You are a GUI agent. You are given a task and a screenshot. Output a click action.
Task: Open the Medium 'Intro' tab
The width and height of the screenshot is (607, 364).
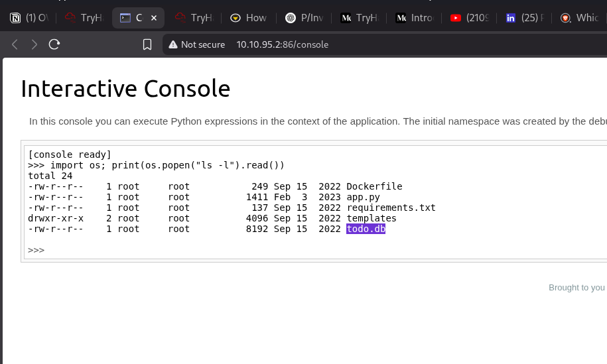[414, 18]
